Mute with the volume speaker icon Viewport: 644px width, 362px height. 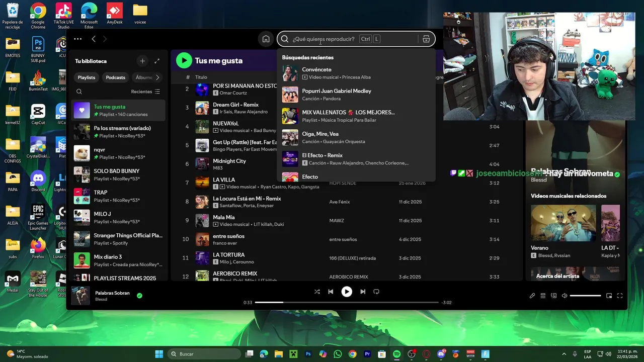coord(565,296)
